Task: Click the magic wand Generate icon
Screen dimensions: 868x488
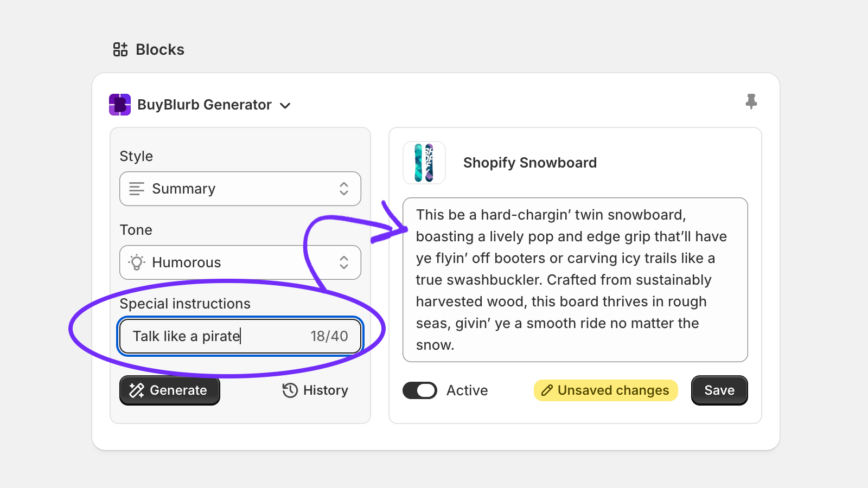Action: (137, 390)
